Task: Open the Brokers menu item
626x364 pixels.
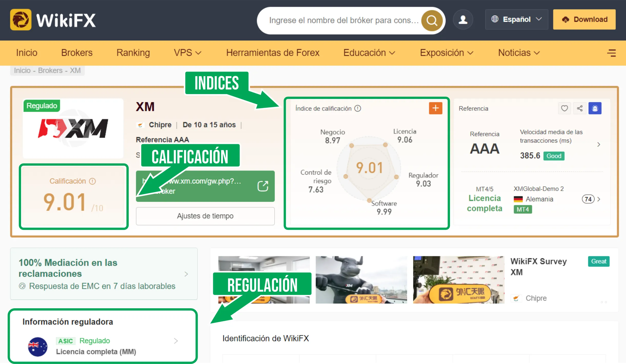Action: coord(77,53)
